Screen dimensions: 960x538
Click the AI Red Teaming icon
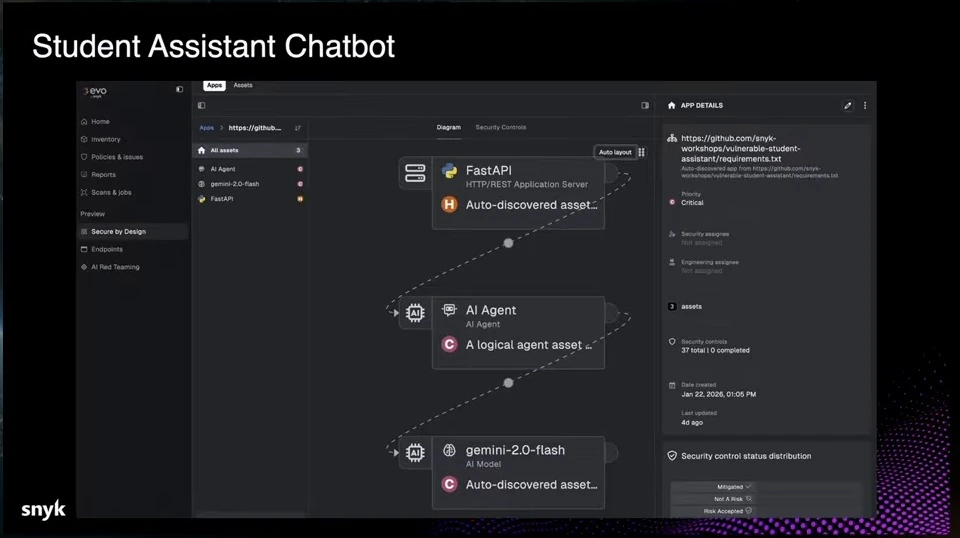(x=84, y=267)
